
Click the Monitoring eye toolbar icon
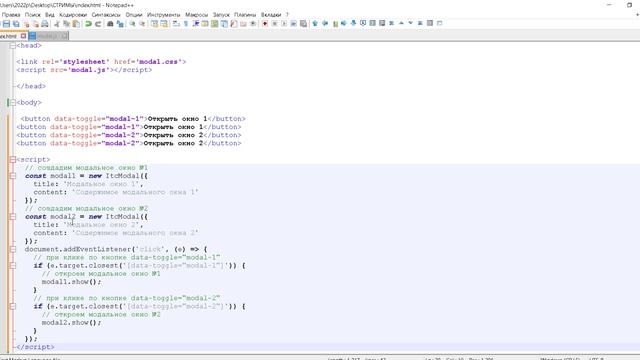[253, 24]
